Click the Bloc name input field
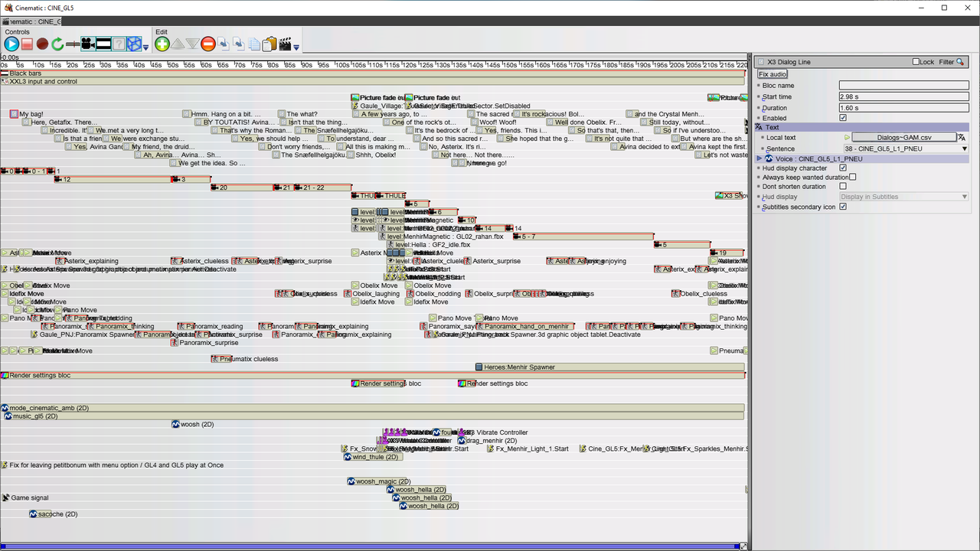 [903, 86]
